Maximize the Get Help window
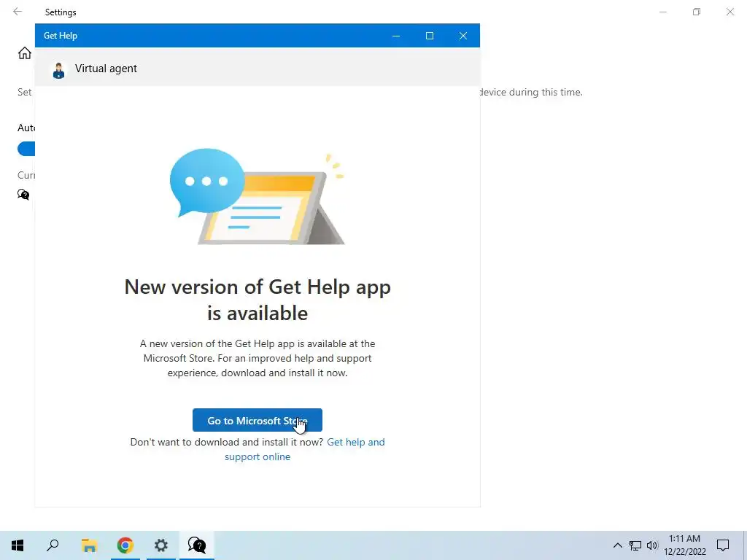Screen dimensions: 747x560 point(429,36)
